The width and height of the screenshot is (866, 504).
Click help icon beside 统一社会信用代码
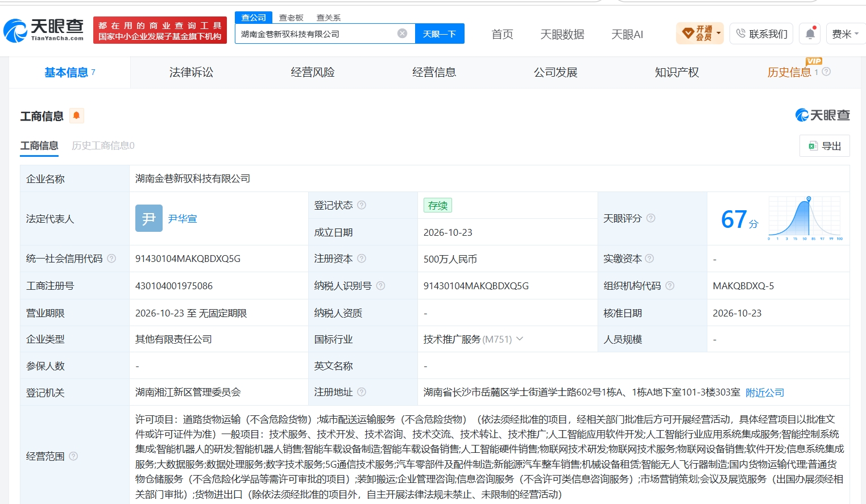click(111, 259)
